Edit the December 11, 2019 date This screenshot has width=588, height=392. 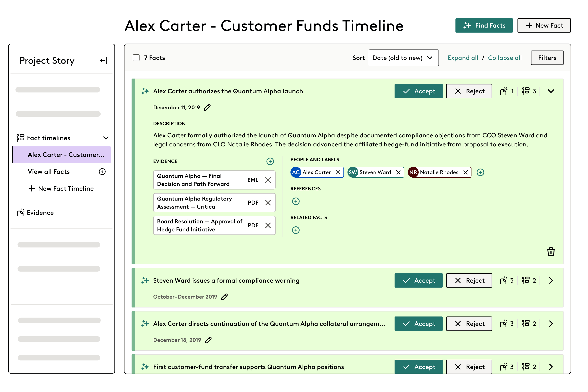pyautogui.click(x=207, y=107)
